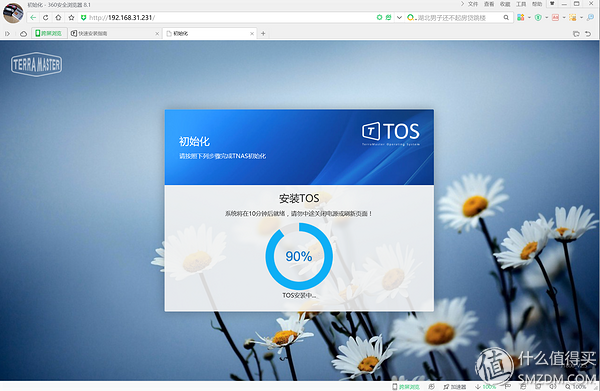Viewport: 600px width, 391px height.
Task: Close the 快速安装指南 tab
Action: tap(157, 34)
